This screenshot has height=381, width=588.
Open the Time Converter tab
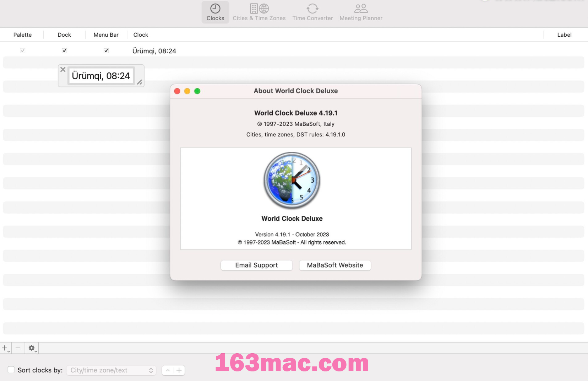312,12
